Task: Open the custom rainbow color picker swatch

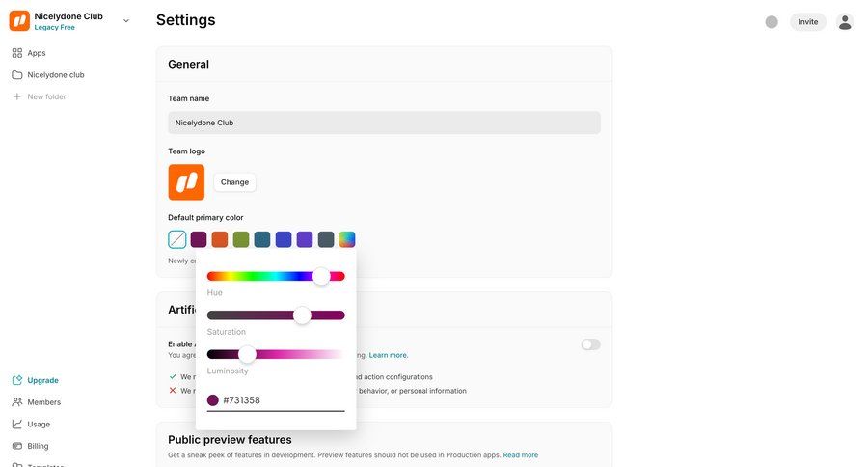Action: (x=347, y=239)
